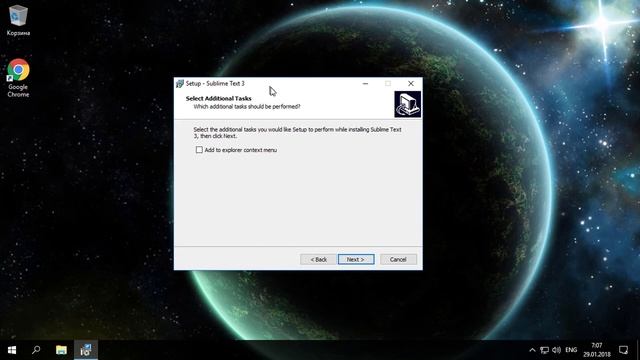Viewport: 640px width, 360px height.
Task: Cancel the Sublime Text 3 setup
Action: coord(398,259)
